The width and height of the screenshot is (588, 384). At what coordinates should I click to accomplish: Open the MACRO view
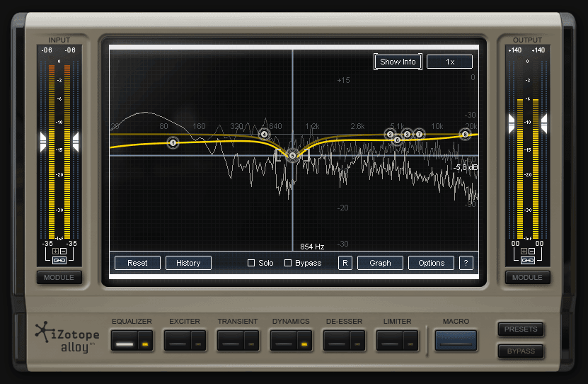tap(456, 341)
